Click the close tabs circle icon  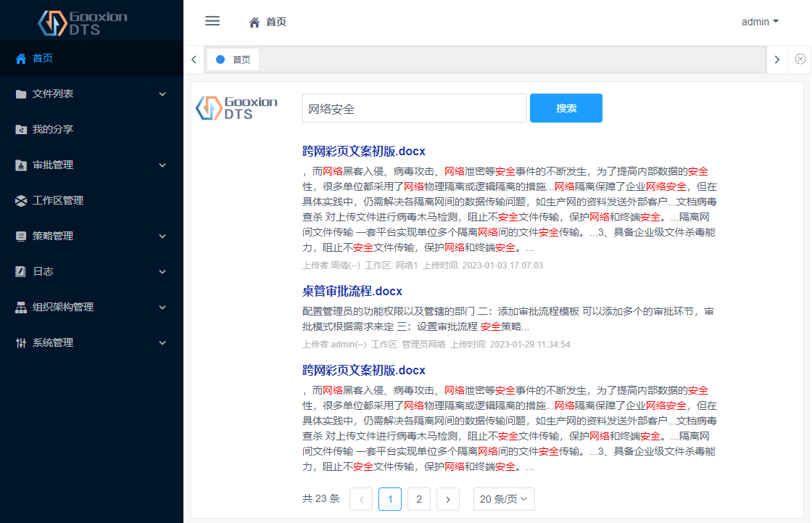800,59
